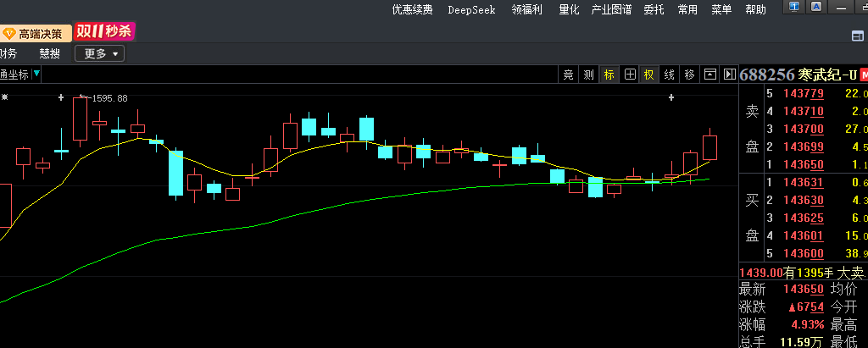868x348 pixels.
Task: Select the 线 line drawing tool
Action: [x=670, y=75]
